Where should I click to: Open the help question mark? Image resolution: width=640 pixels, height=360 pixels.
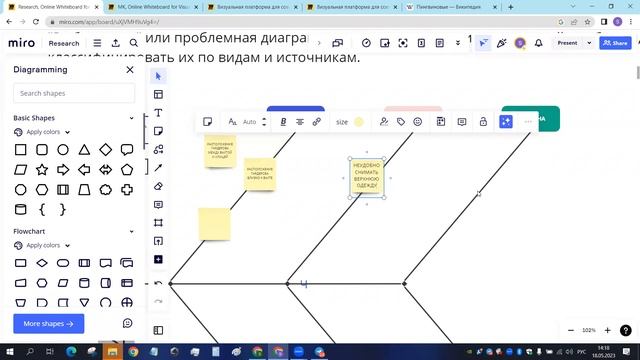[x=626, y=330]
